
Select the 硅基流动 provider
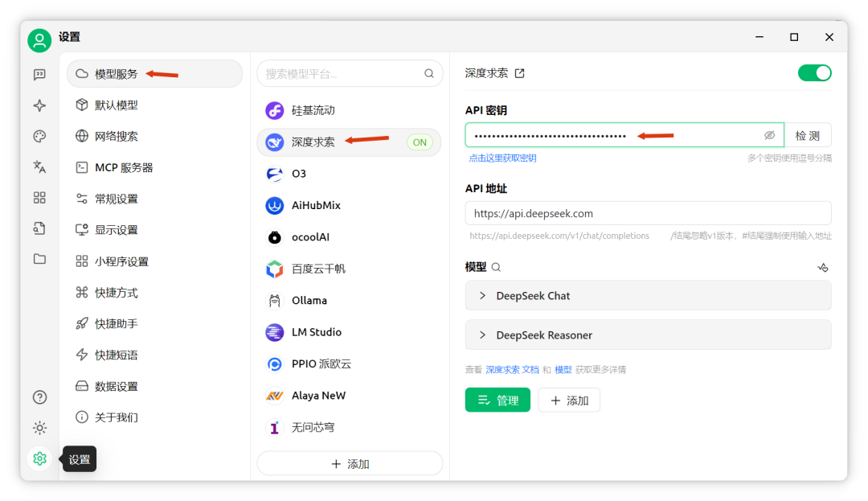[350, 111]
